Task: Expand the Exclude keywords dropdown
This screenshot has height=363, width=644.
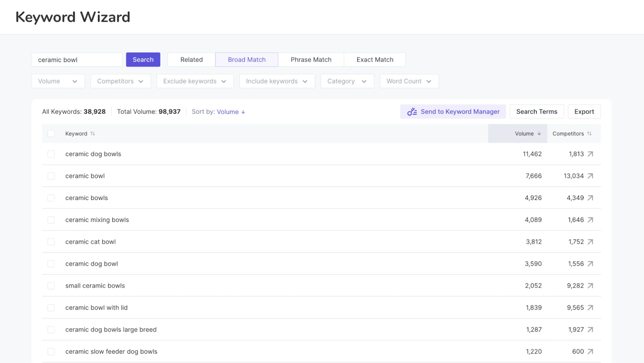Action: click(195, 81)
